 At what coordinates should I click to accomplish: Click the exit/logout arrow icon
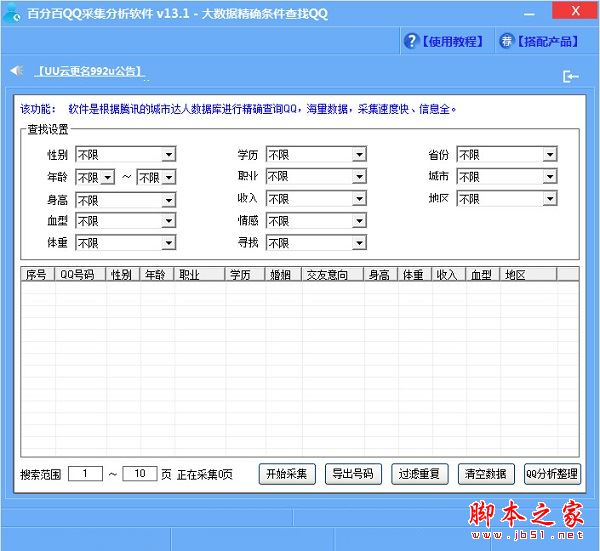[x=571, y=76]
